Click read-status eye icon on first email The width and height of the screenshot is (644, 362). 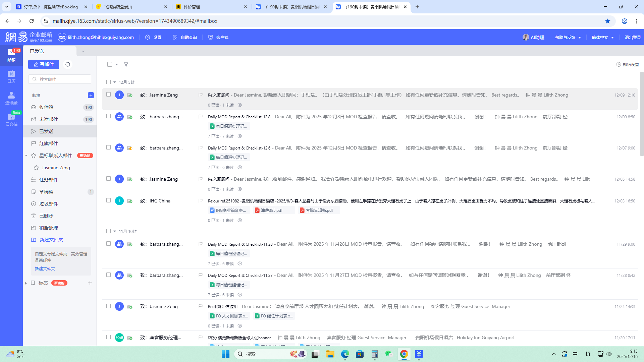click(x=240, y=105)
